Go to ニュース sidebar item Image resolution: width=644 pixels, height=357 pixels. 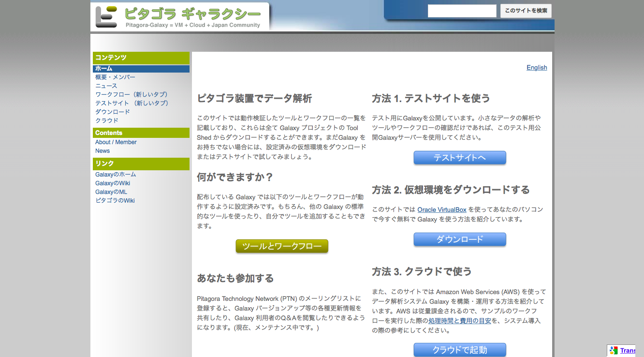click(106, 86)
